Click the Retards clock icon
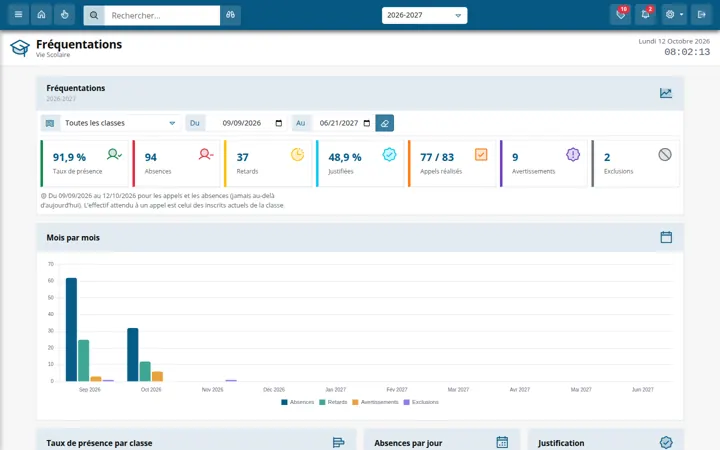This screenshot has width=720, height=450. point(298,154)
